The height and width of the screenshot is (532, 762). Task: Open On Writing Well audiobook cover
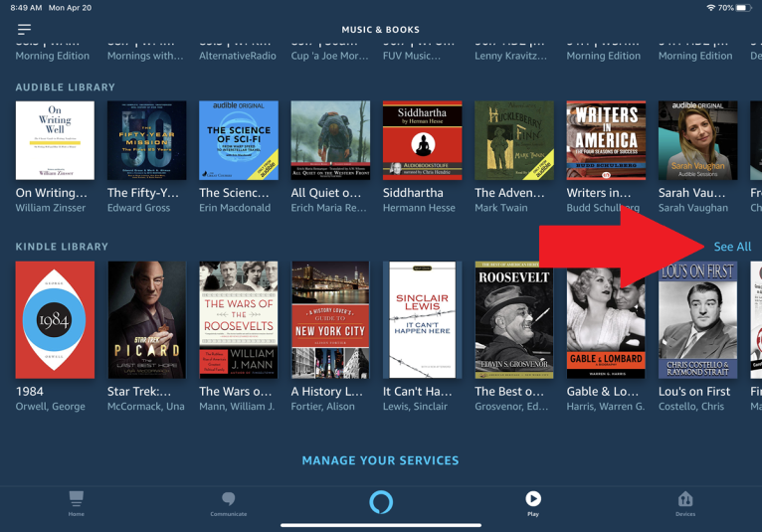point(55,140)
